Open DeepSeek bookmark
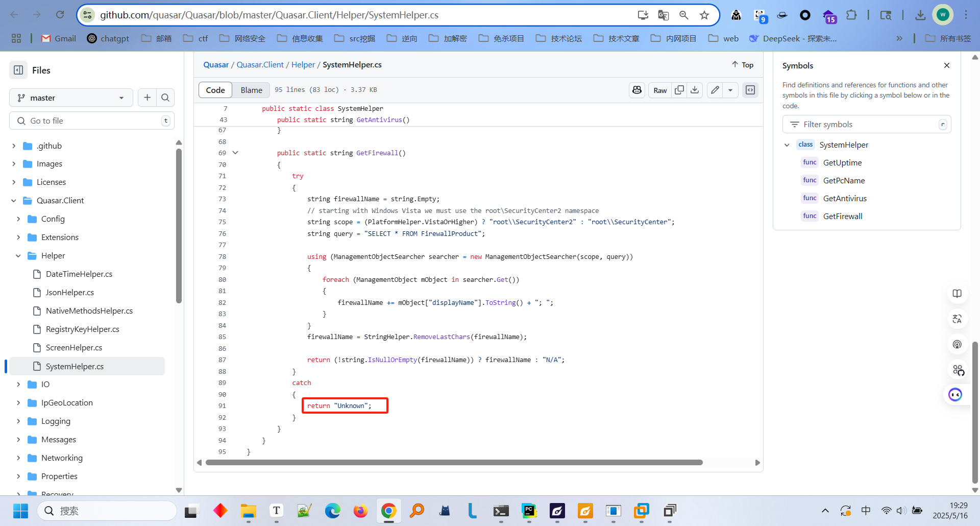Screen dimensions: 980x526 click(793, 38)
